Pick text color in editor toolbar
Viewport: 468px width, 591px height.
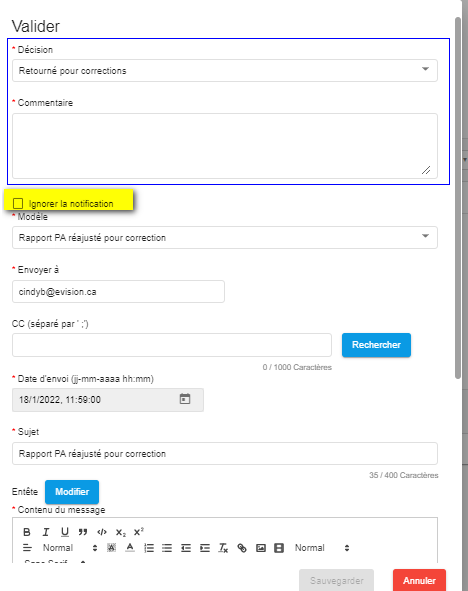coord(130,548)
